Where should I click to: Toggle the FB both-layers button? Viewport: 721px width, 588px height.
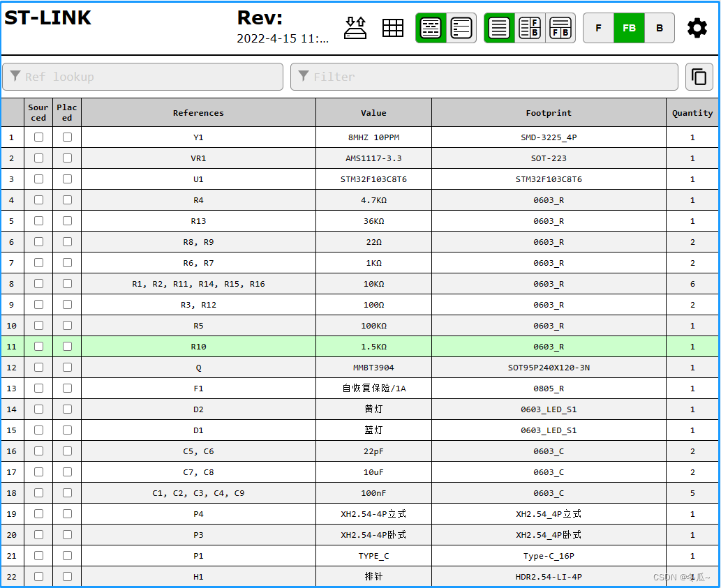click(x=629, y=28)
